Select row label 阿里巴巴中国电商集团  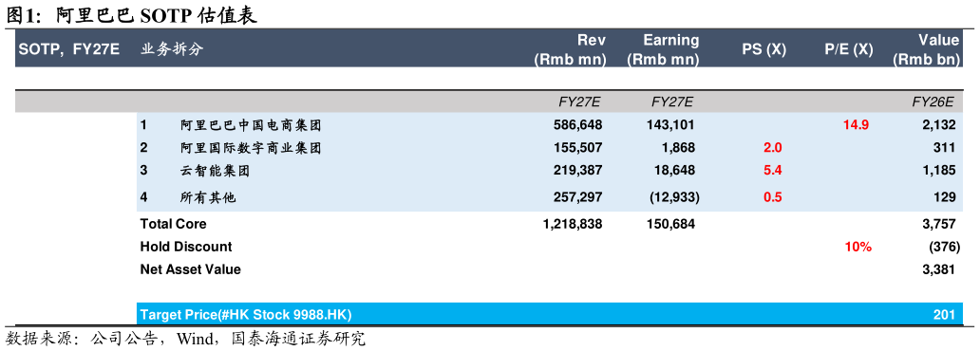pyautogui.click(x=251, y=125)
